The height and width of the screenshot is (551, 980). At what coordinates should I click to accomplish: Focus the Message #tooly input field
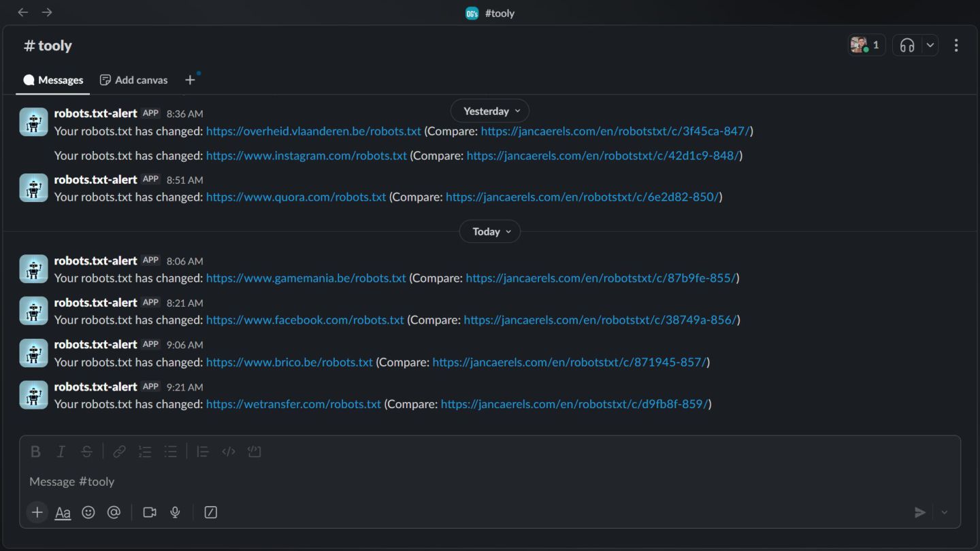tap(490, 482)
